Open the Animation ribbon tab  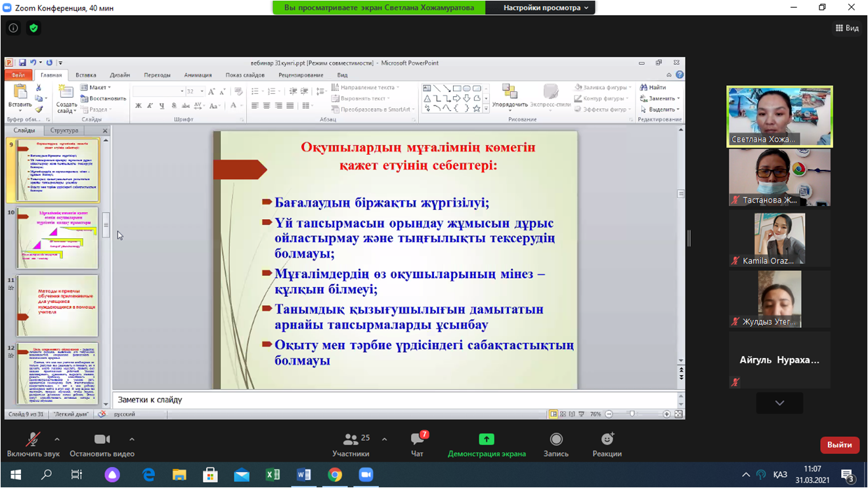coord(198,75)
